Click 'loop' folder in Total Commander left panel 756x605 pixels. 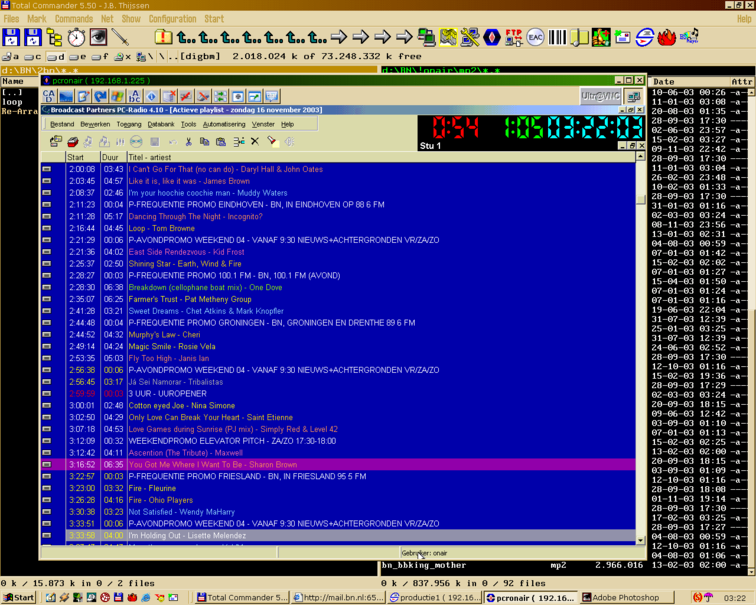pos(12,102)
